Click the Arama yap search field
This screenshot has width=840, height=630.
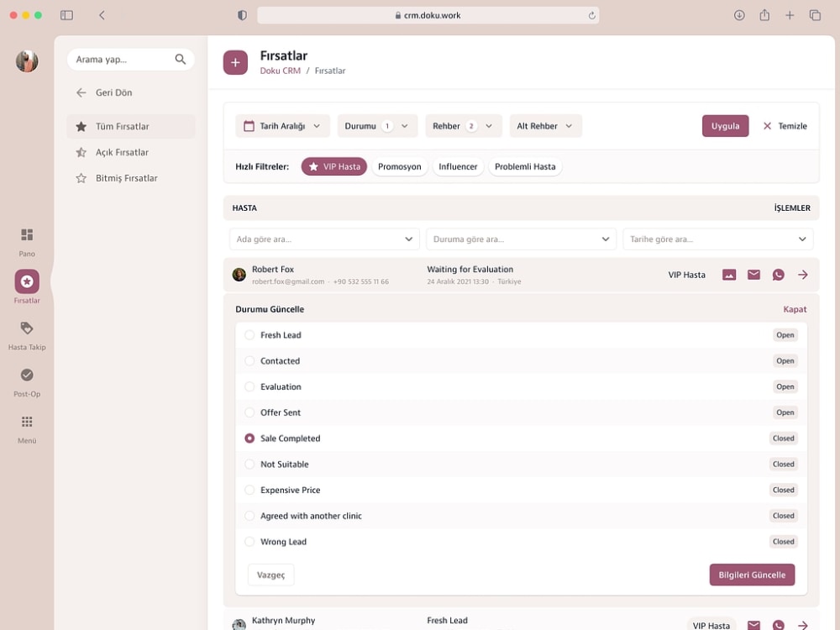pos(131,60)
